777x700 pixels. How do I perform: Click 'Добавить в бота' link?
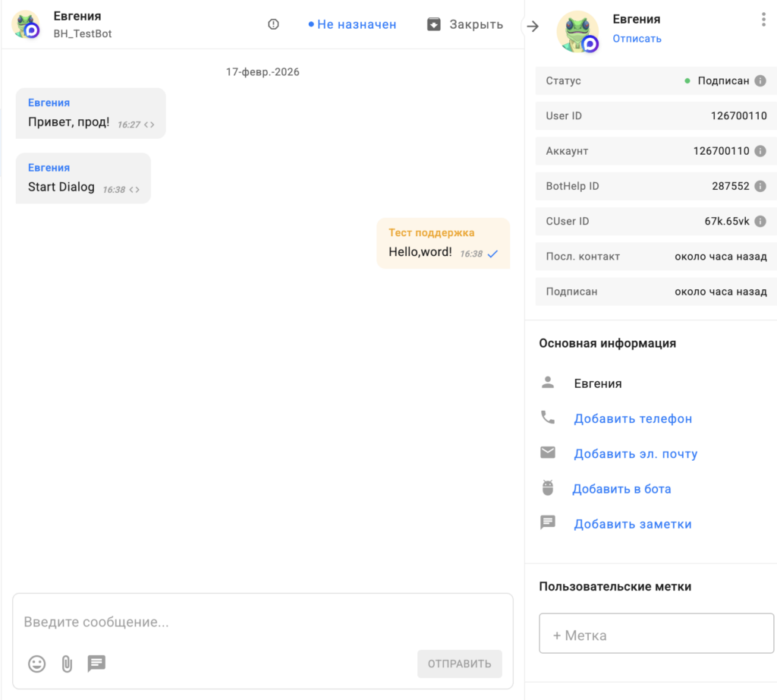621,489
